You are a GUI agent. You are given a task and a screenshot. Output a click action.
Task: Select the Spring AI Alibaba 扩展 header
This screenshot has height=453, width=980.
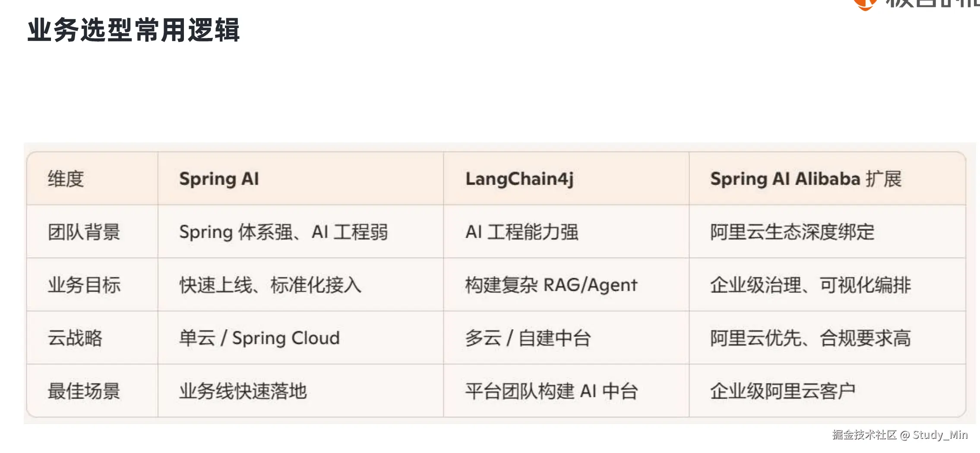806,179
